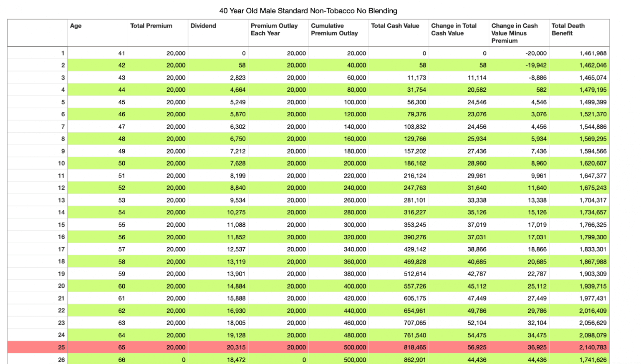641x364 pixels.
Task: Select the Age cell with value 50
Action: pyautogui.click(x=121, y=163)
